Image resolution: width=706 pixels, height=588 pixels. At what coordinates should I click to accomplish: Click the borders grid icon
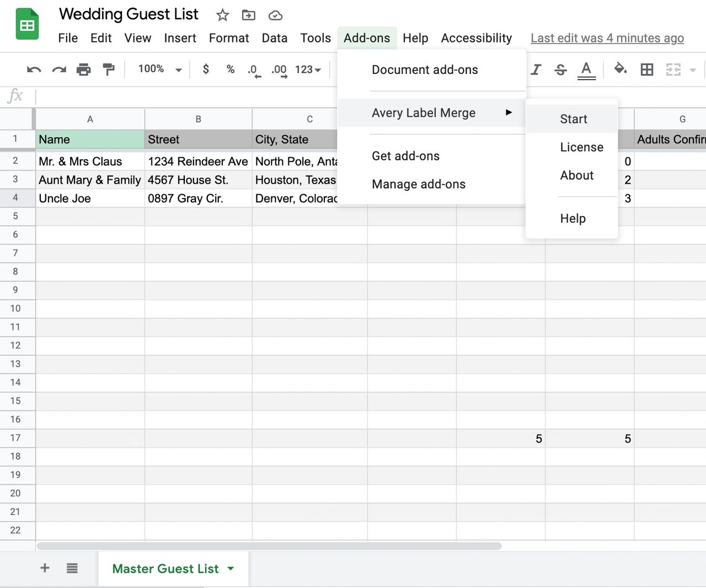[x=646, y=70]
